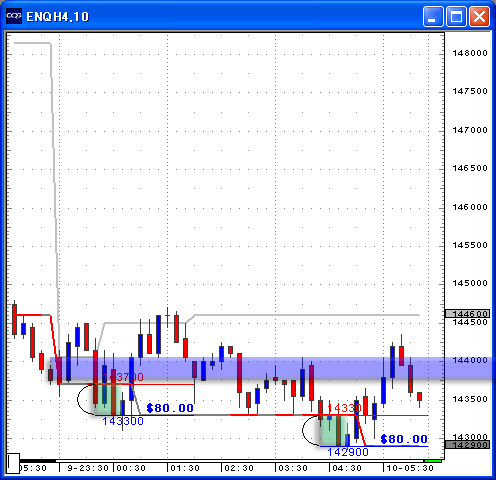Screen dimensions: 496x480
Task: Click the 146000 price axis label
Action: coord(470,207)
